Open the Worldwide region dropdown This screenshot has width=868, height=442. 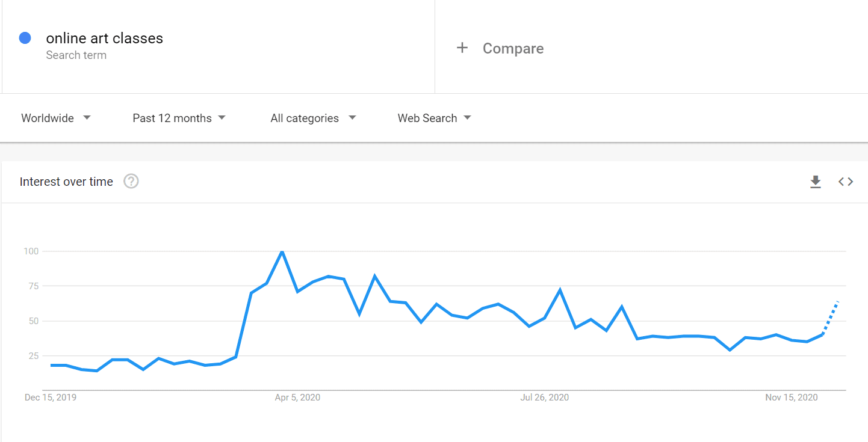tap(56, 118)
